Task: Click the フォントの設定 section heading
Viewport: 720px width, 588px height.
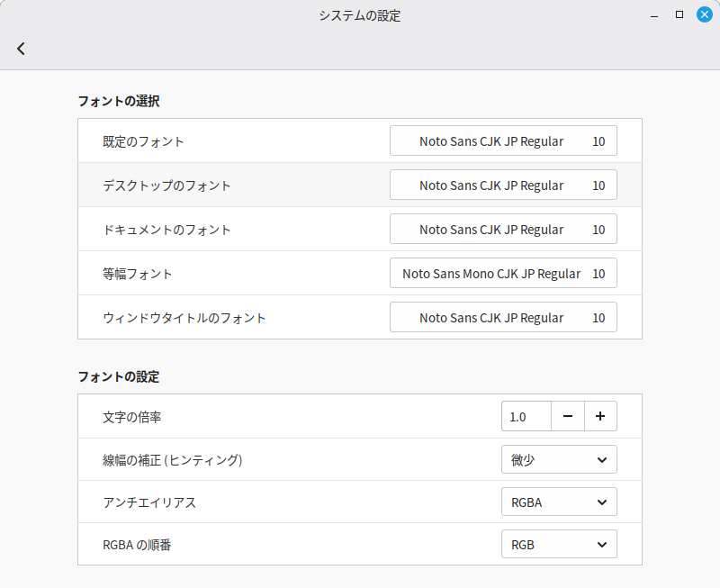Action: (x=119, y=376)
